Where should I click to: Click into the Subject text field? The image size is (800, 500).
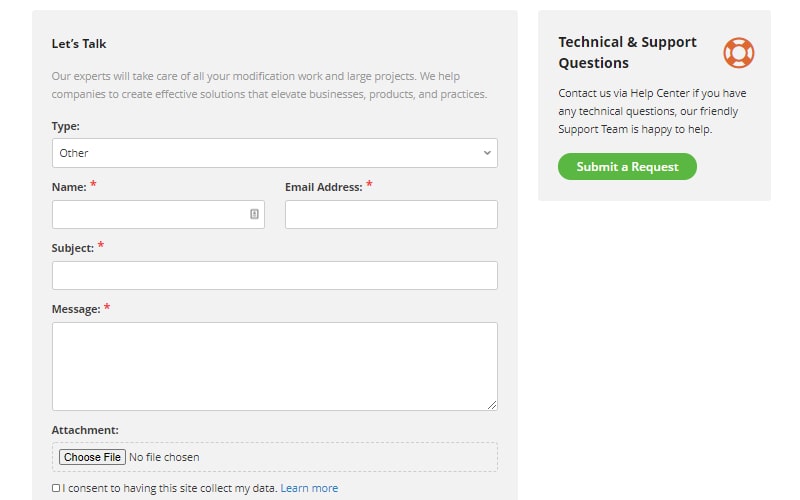(274, 276)
